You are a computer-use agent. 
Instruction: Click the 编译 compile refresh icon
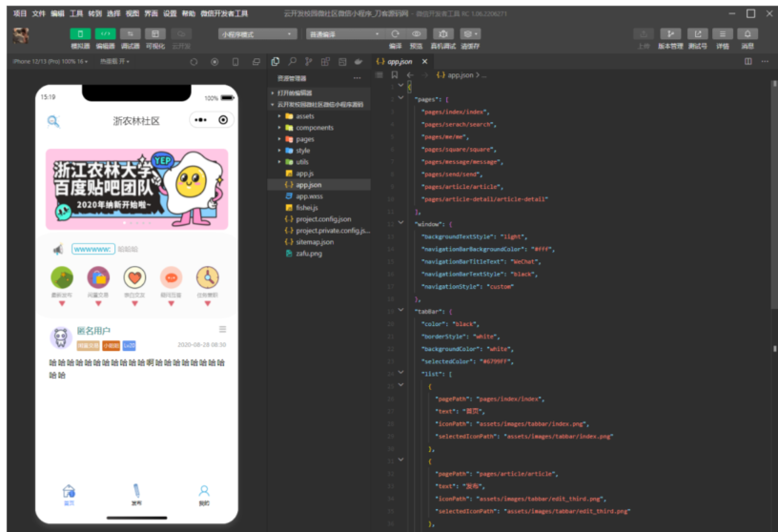coord(395,33)
